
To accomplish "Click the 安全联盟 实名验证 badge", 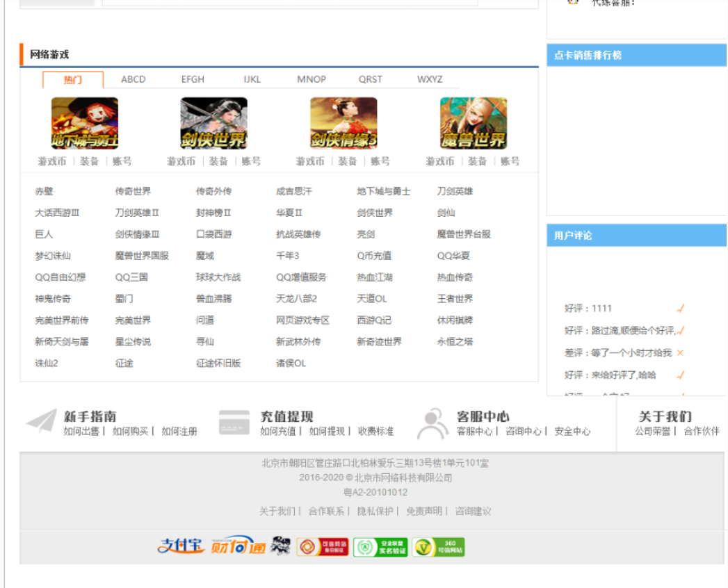I will coord(380,547).
